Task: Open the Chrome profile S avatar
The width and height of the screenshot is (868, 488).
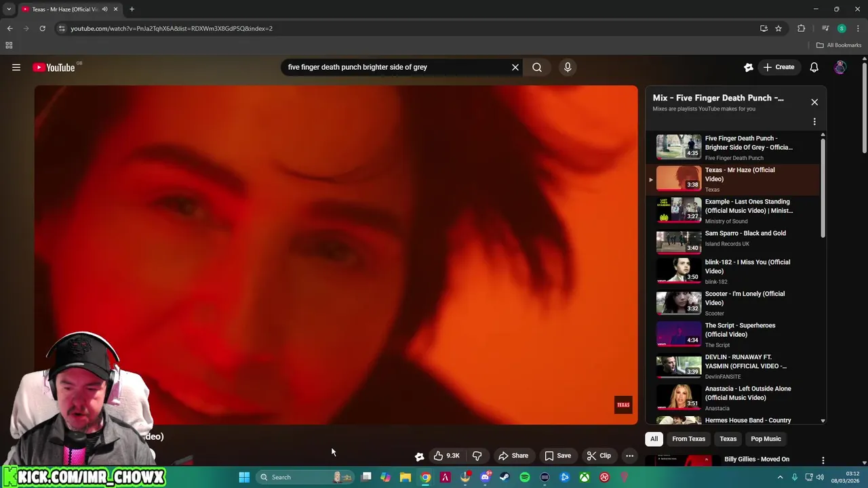Action: pos(842,28)
